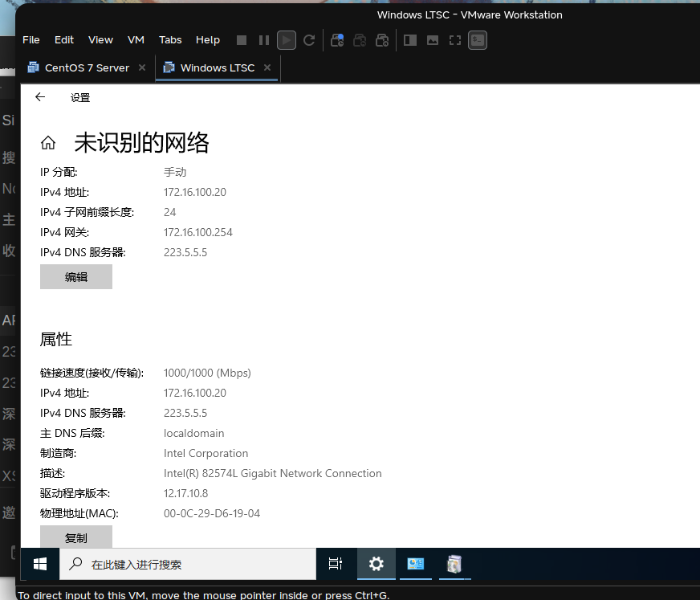Viewport: 700px width, 600px height.
Task: Toggle the VM thumbnail bar
Action: pos(432,39)
